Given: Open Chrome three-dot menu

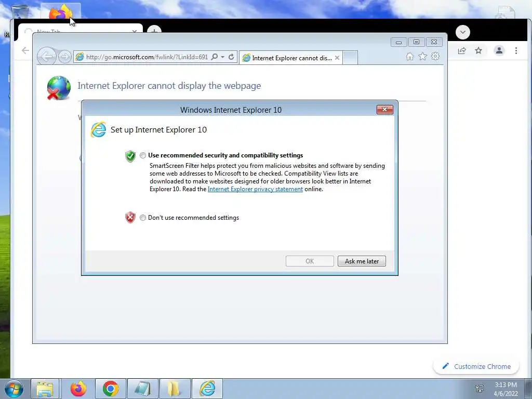Looking at the screenshot, I should [516, 50].
